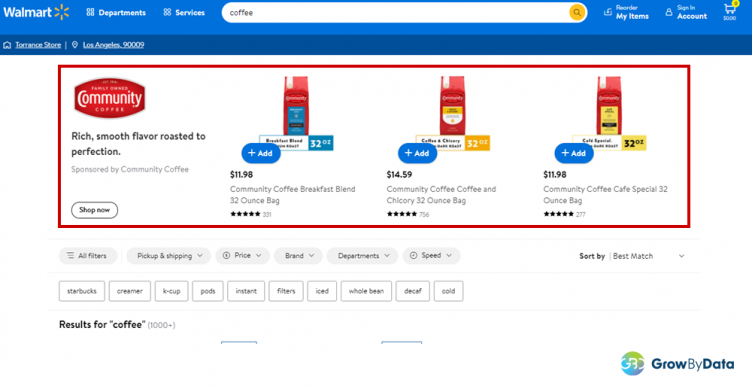
Task: Click Community Coffee Cafe Special title
Action: click(x=605, y=195)
